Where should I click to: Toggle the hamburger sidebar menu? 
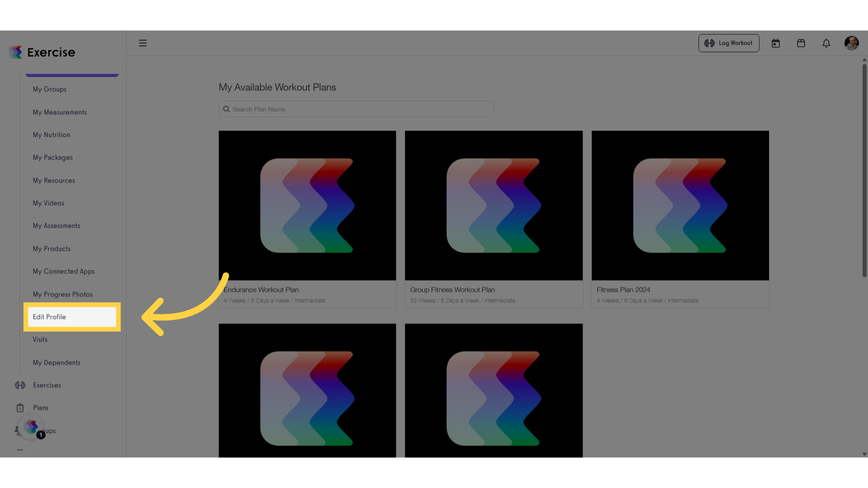point(143,43)
